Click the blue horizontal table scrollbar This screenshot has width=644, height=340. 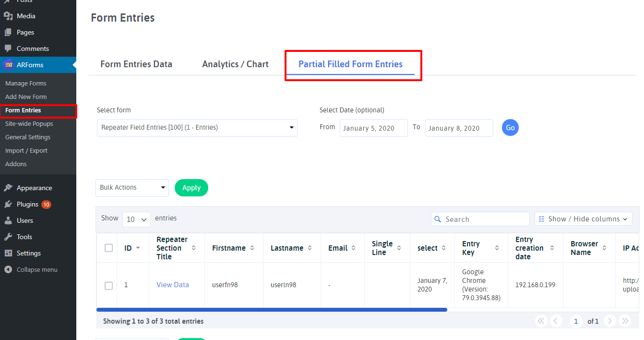pos(272,310)
